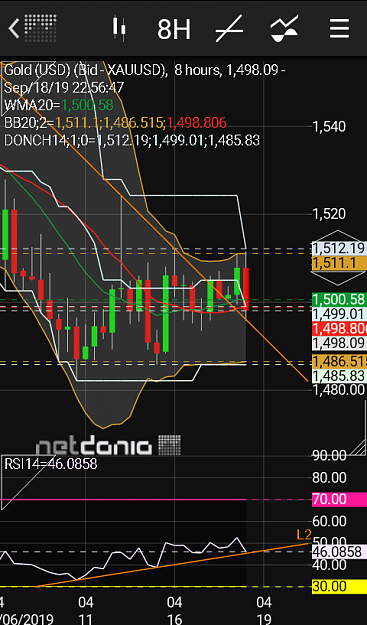Click the 1,480.00 price axis label
Image resolution: width=367 pixels, height=625 pixels.
pyautogui.click(x=339, y=389)
